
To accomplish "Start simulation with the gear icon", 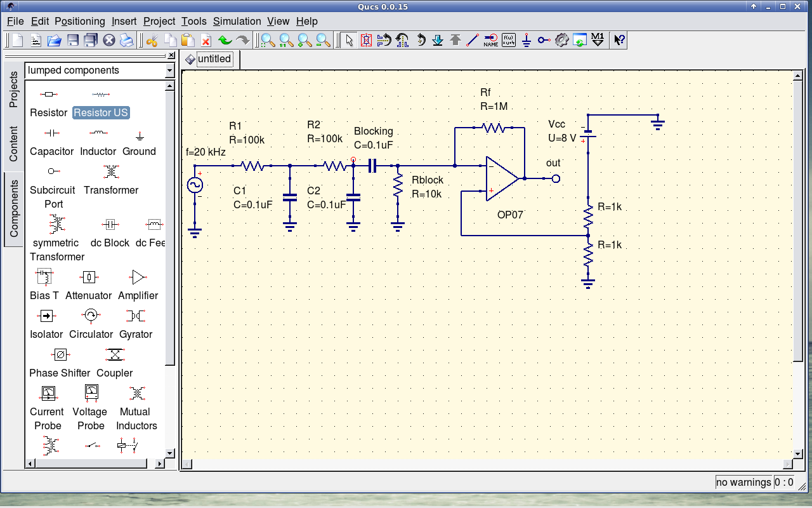I will pyautogui.click(x=561, y=41).
